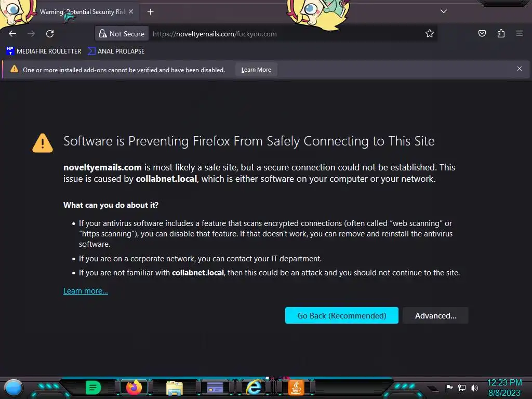Open the purple card app in taskbar

pos(215,388)
